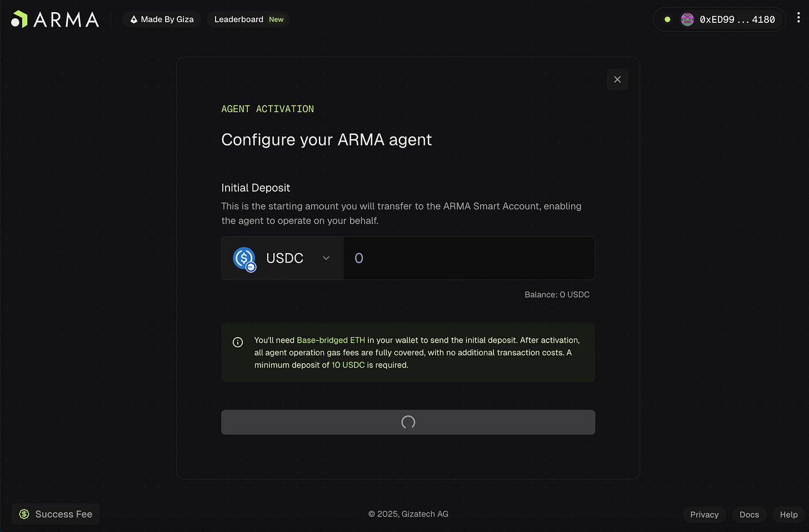Click the Base-bridged ETH highlighted text

click(x=331, y=340)
